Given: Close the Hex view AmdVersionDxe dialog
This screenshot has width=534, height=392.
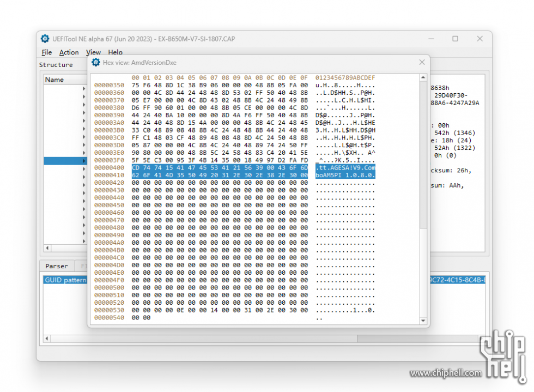Looking at the screenshot, I should coord(422,62).
